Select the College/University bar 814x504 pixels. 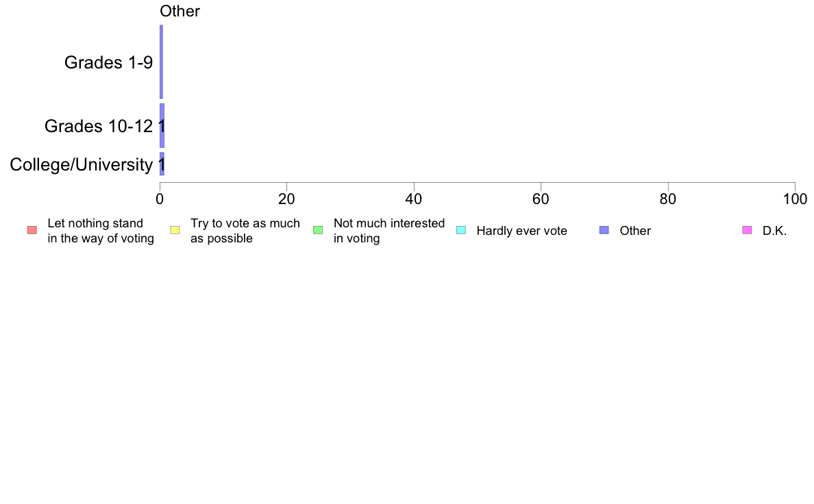[x=162, y=164]
